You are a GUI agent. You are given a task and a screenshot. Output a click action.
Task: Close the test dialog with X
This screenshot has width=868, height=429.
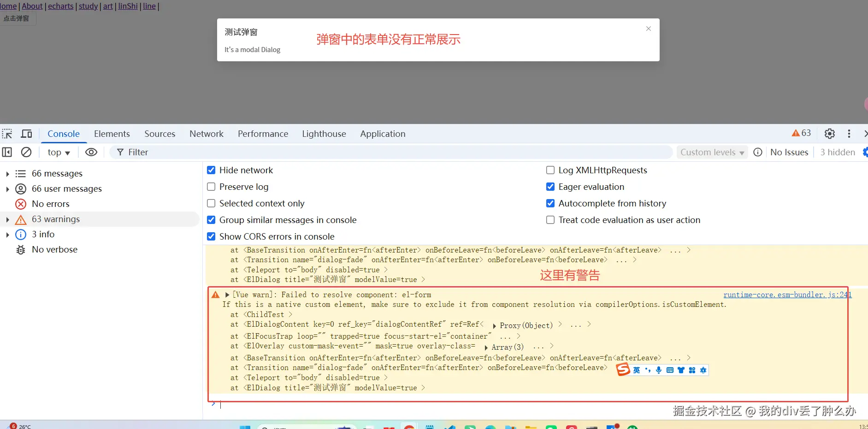[x=649, y=29]
